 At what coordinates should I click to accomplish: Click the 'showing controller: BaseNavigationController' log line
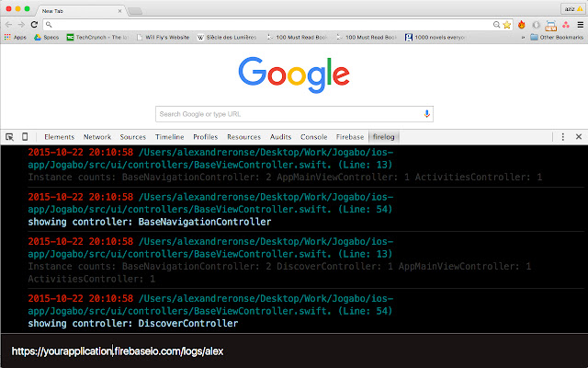point(149,222)
